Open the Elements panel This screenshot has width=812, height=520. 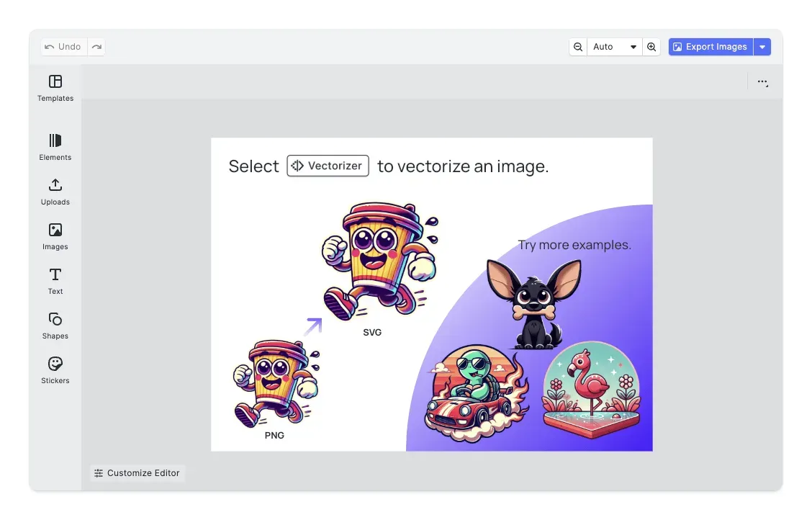[x=55, y=147]
